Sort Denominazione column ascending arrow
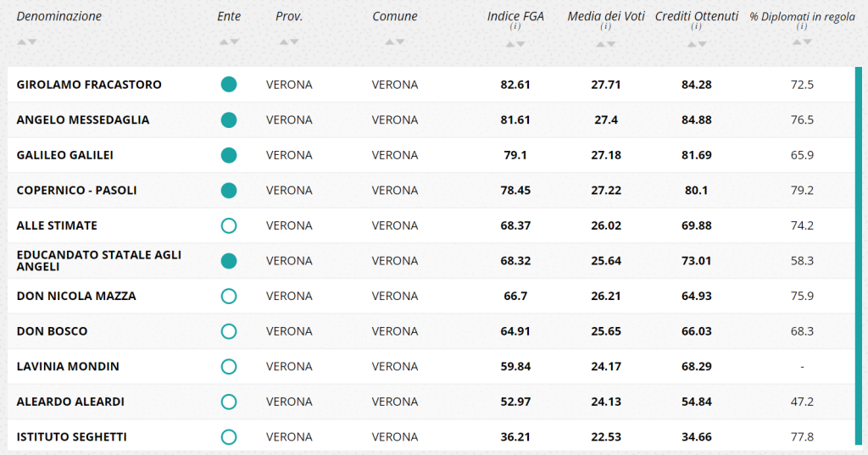This screenshot has width=868, height=455. 21,42
